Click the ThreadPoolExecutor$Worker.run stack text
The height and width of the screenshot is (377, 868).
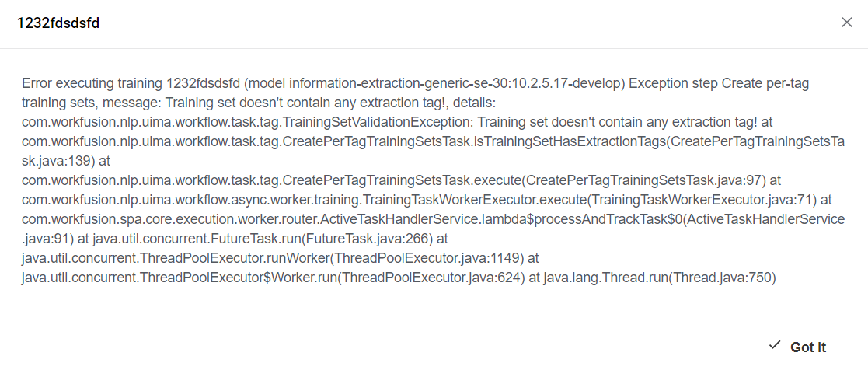point(274,278)
